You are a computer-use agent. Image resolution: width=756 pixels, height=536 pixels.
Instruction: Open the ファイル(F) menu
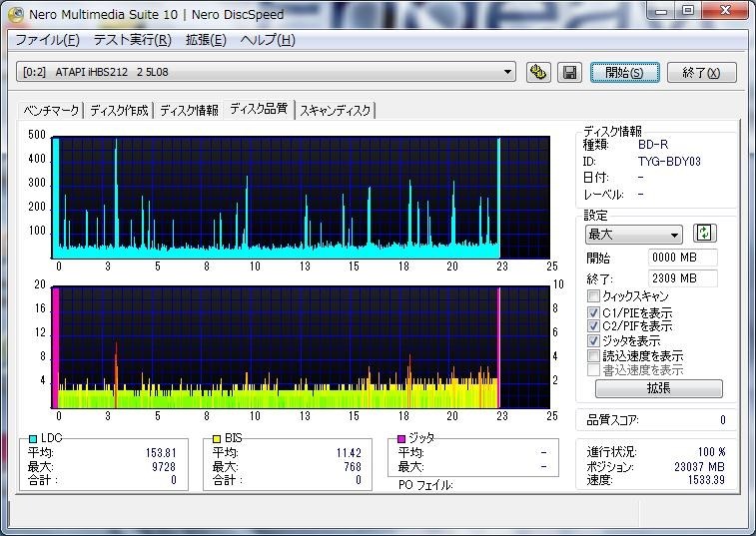47,40
